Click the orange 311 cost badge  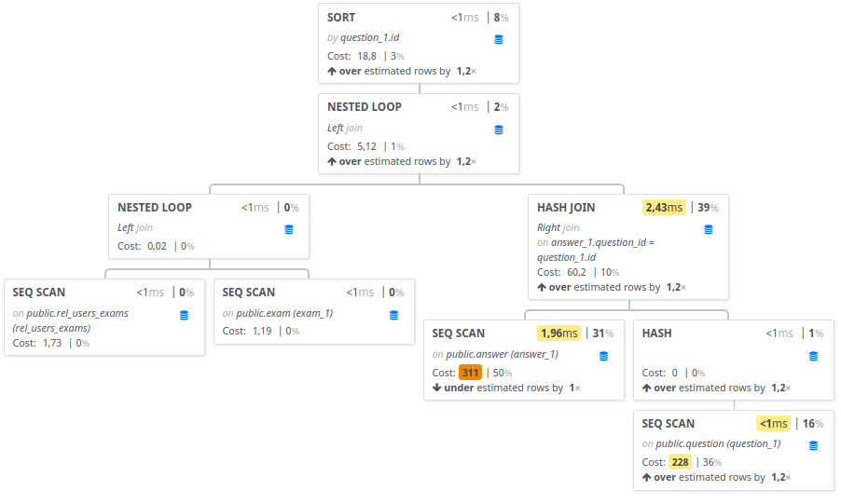pyautogui.click(x=470, y=373)
